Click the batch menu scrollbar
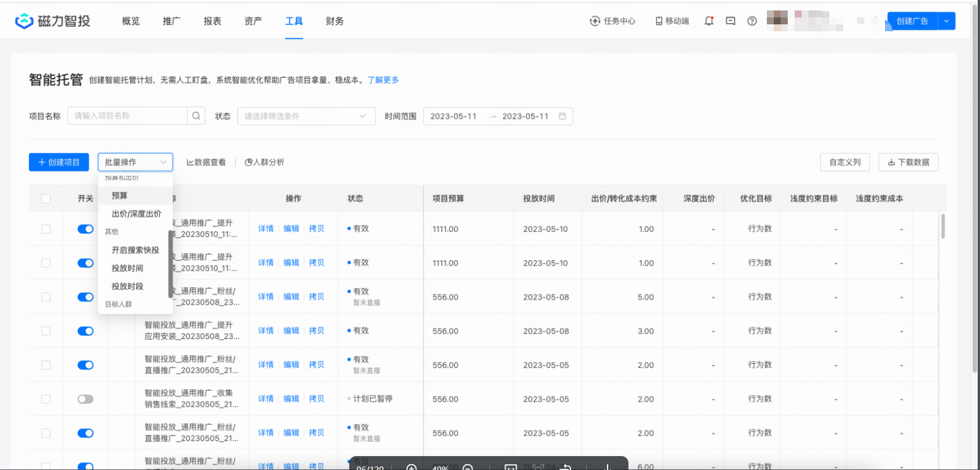 [x=170, y=264]
